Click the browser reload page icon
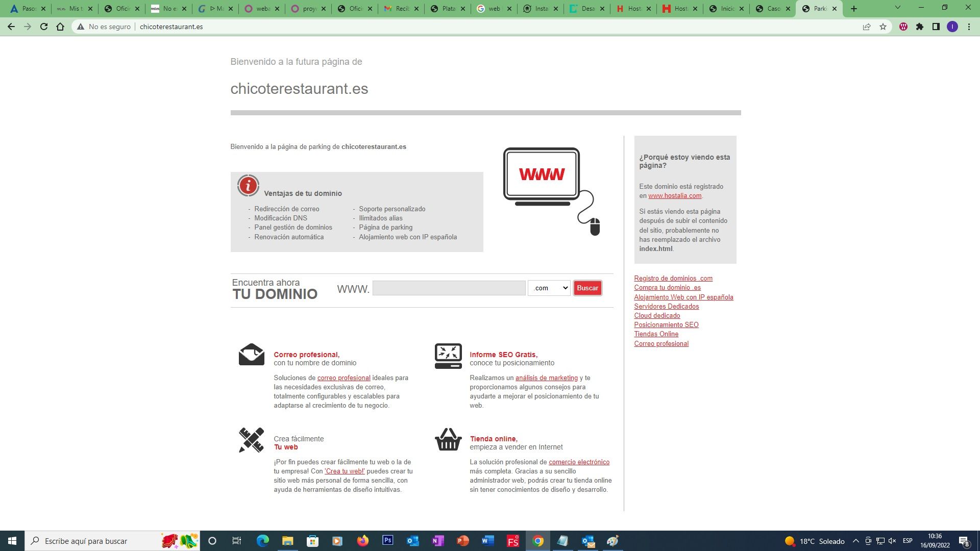This screenshot has height=551, width=980. [x=44, y=27]
